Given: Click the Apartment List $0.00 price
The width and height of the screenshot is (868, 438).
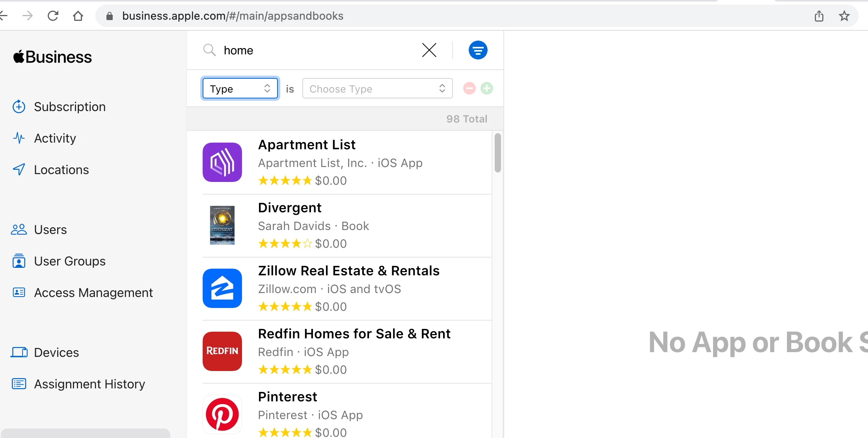Looking at the screenshot, I should (x=331, y=181).
